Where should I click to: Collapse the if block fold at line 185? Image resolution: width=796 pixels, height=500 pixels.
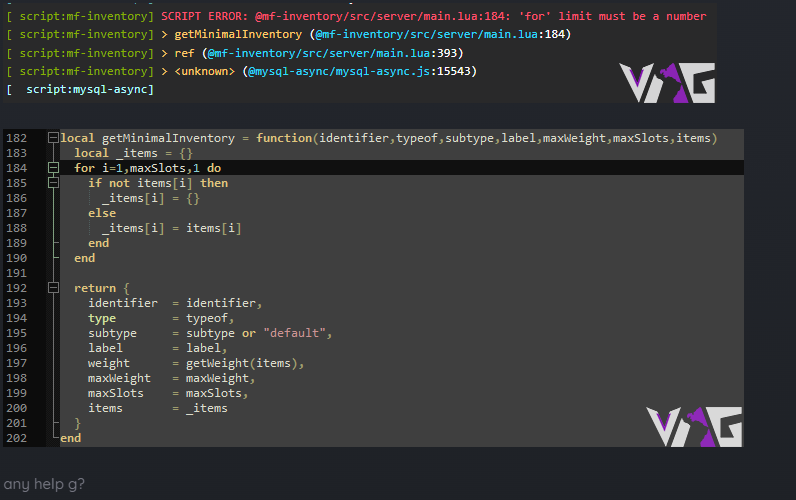click(x=53, y=183)
